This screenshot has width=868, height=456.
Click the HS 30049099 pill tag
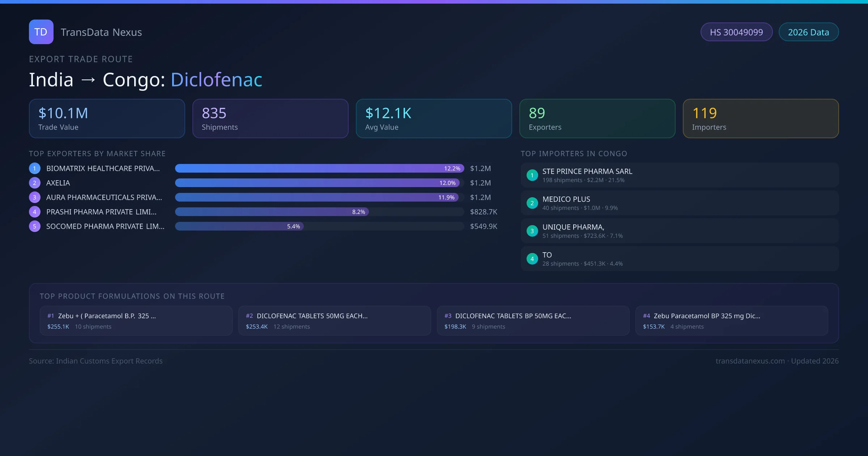pyautogui.click(x=736, y=32)
